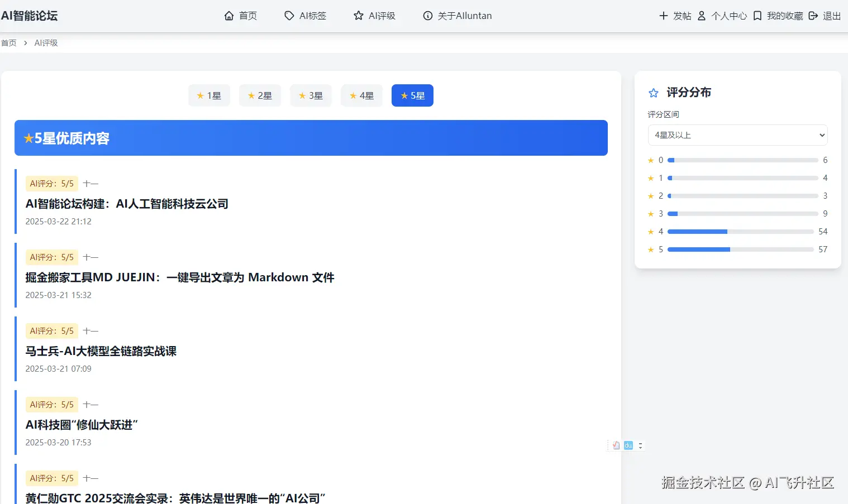Image resolution: width=848 pixels, height=504 pixels.
Task: Click the AI智能论坛 site logo
Action: coord(30,16)
